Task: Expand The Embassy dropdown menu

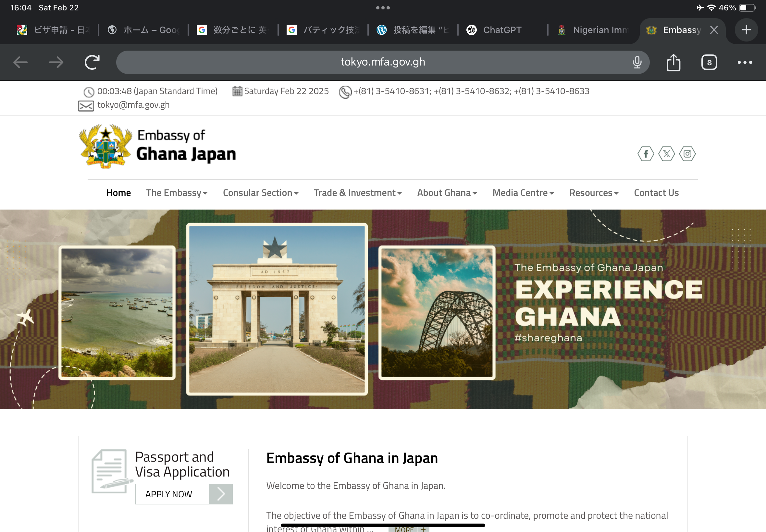Action: click(x=177, y=193)
